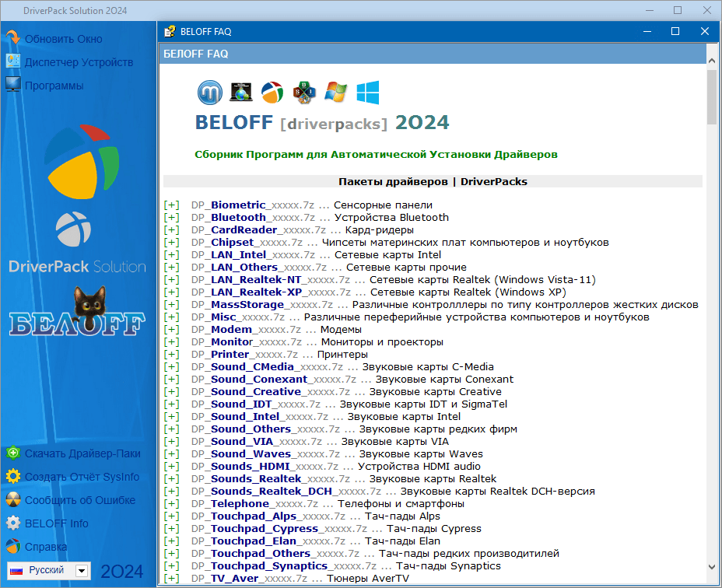Click the FAQ vertical scrollbar down arrow
The image size is (722, 588).
point(712,568)
